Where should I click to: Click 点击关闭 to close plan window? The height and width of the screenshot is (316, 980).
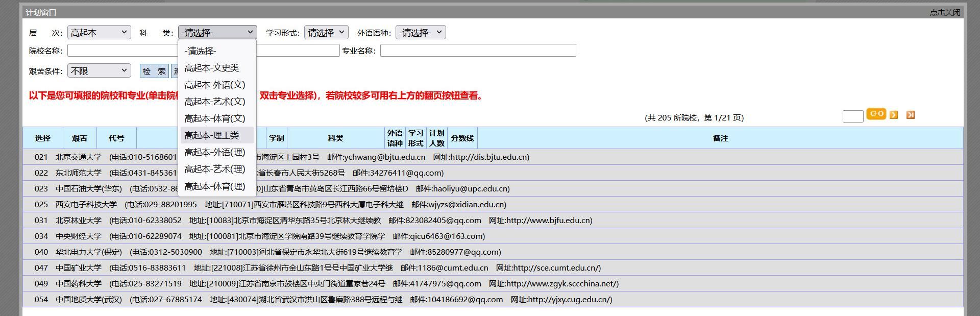tap(944, 12)
